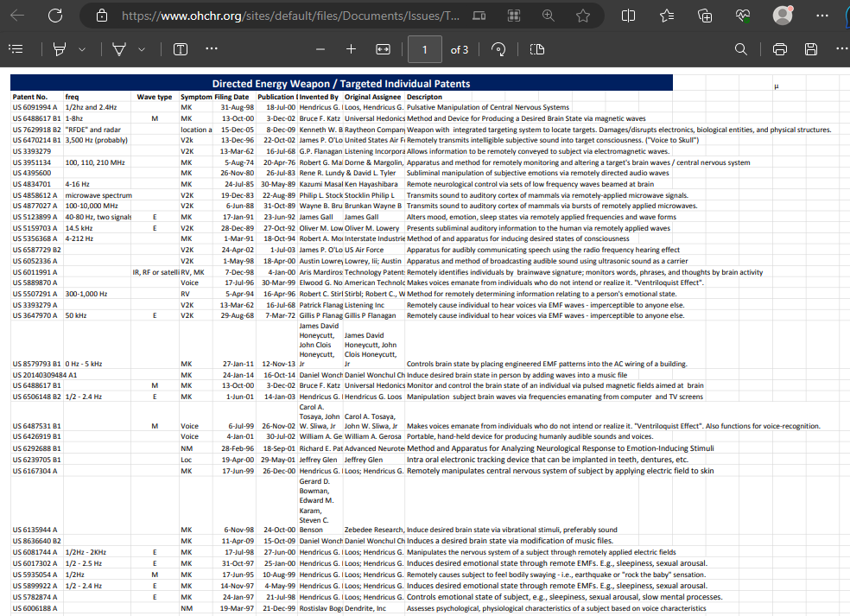The width and height of the screenshot is (850, 616).
Task: Click the browser back arrow
Action: 17,16
